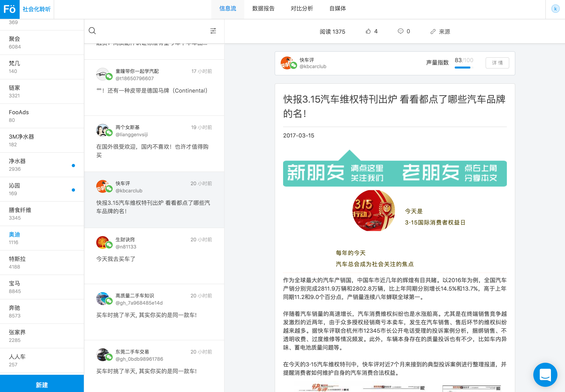Select the 沁园 topic
Viewport: 565px width, 392px height.
(42, 189)
